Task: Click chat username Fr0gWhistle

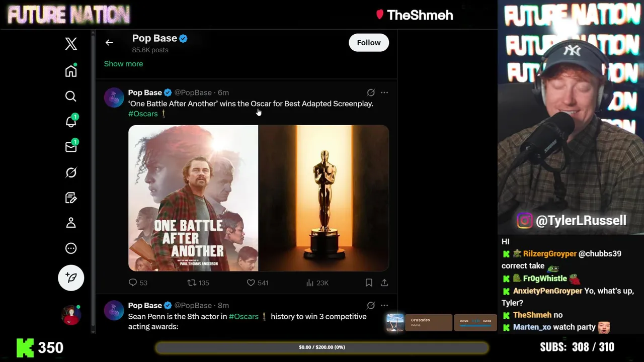Action: coord(545,279)
